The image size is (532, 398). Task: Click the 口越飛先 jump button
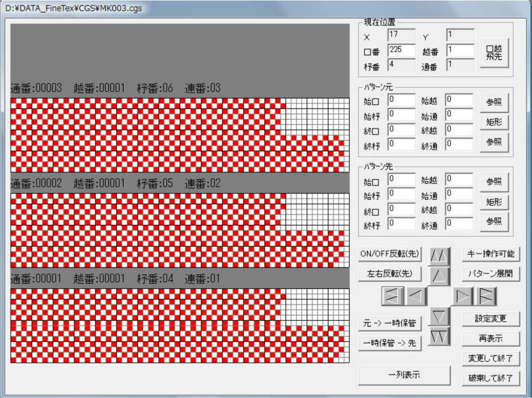[x=493, y=53]
